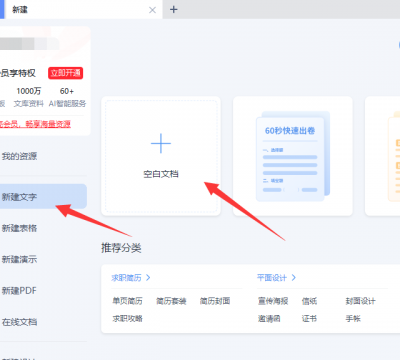The image size is (400, 360).
Task: Click the 立即开通 button
Action: (66, 73)
